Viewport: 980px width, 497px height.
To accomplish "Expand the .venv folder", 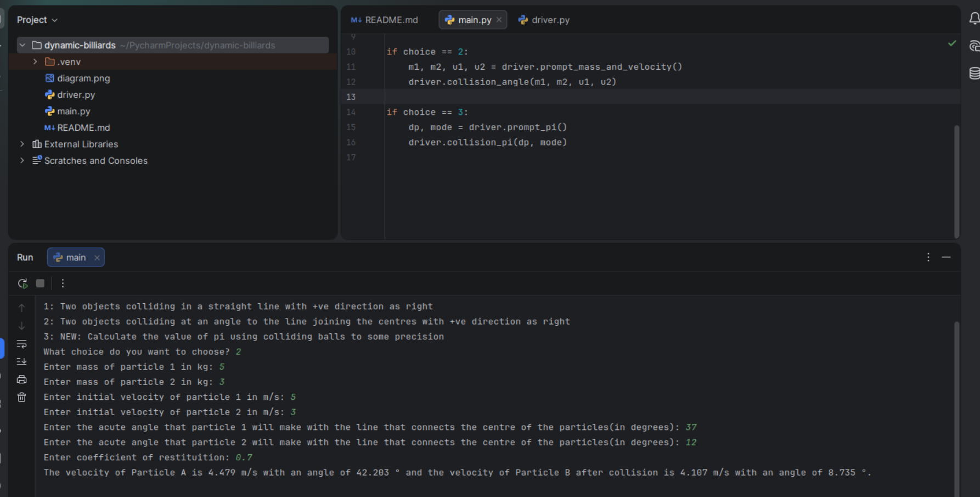I will tap(35, 62).
